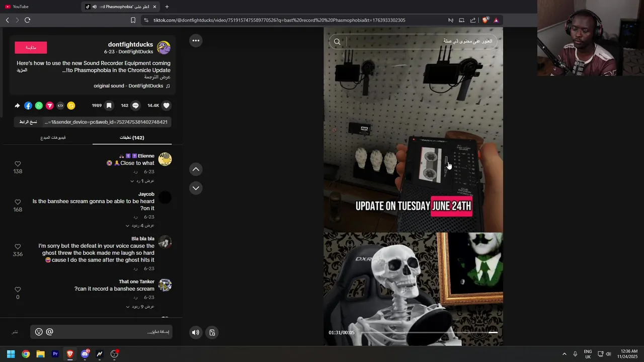Like Etienne's comment
Screen dimensions: 644x362
(18, 164)
